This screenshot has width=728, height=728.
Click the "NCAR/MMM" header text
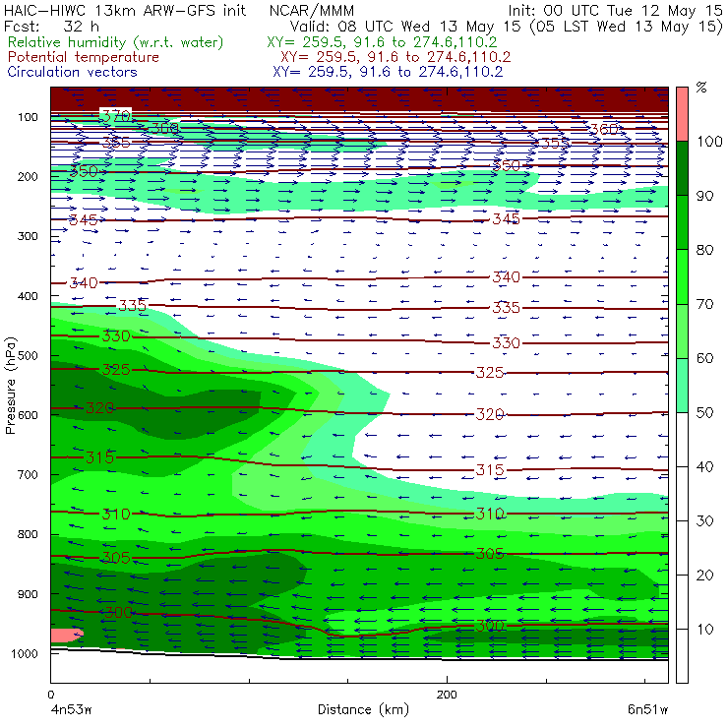(x=312, y=10)
